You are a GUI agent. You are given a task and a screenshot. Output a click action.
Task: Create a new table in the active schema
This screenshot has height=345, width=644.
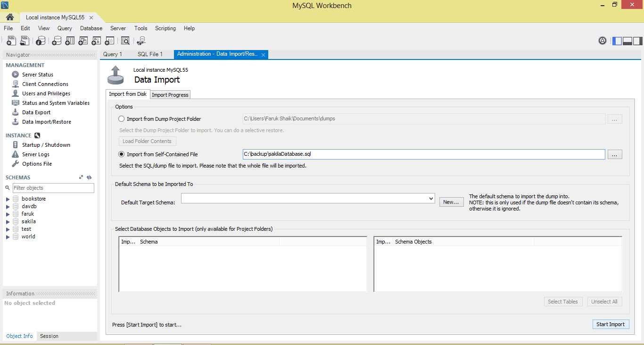point(69,41)
